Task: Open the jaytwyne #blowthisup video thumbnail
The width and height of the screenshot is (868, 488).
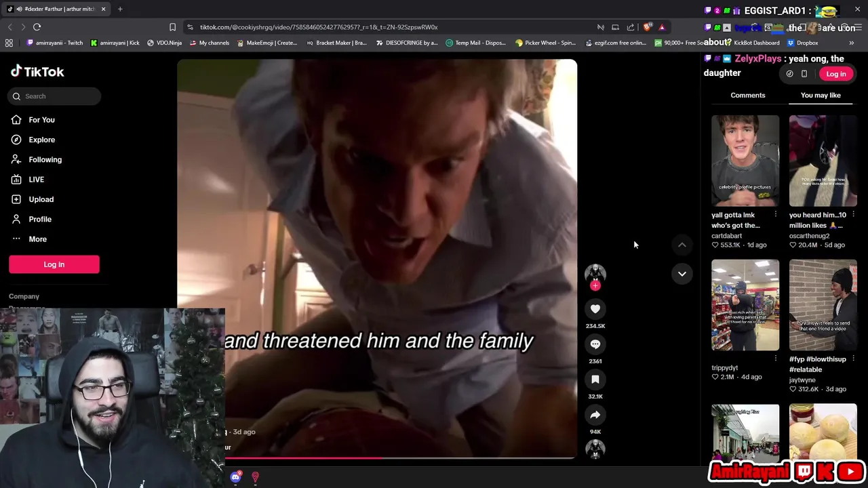Action: tap(823, 305)
